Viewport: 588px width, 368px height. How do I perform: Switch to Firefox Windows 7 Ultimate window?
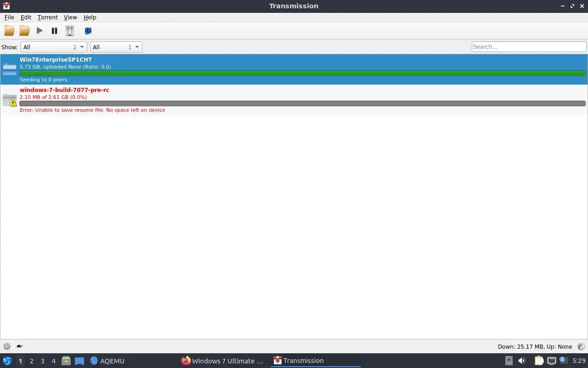[x=222, y=361]
